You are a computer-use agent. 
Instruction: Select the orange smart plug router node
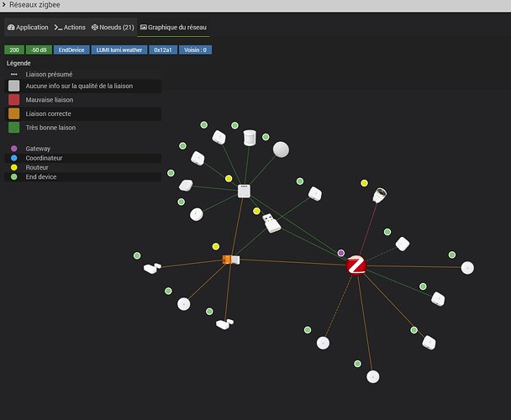tap(231, 260)
